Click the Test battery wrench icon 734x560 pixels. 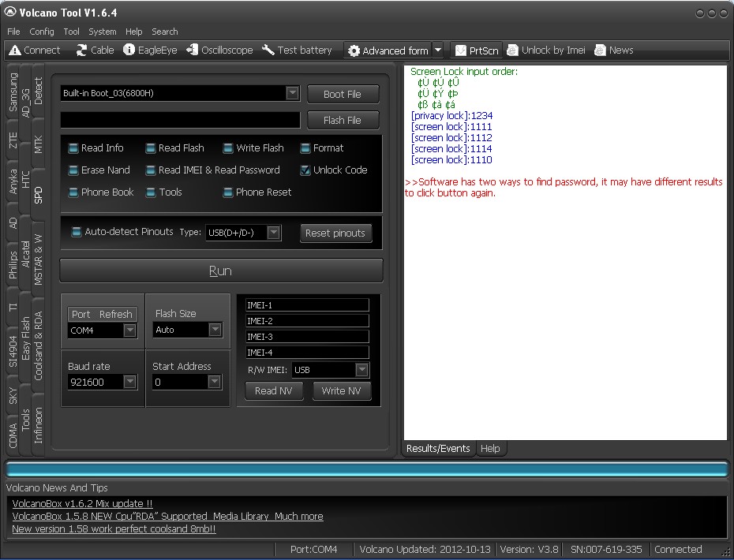268,50
